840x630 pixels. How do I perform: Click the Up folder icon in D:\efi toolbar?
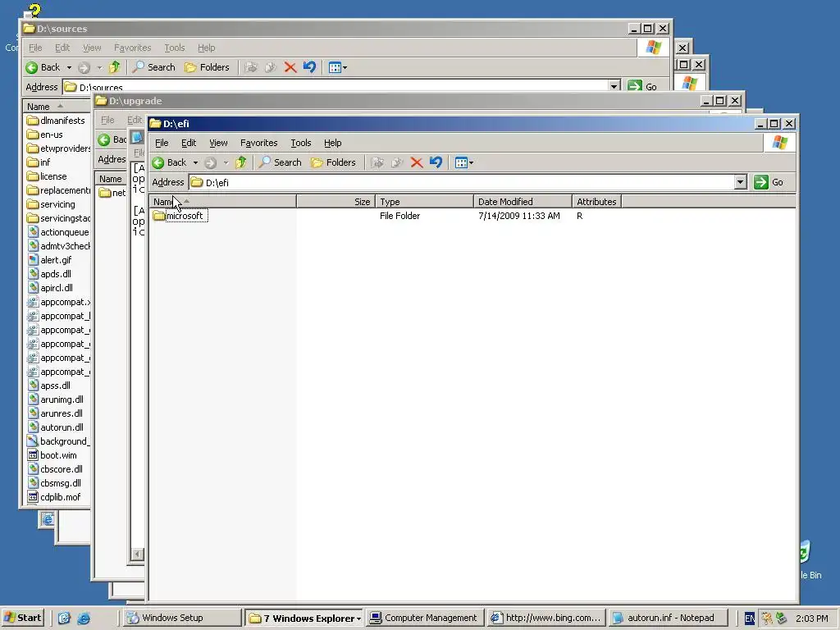tap(240, 162)
